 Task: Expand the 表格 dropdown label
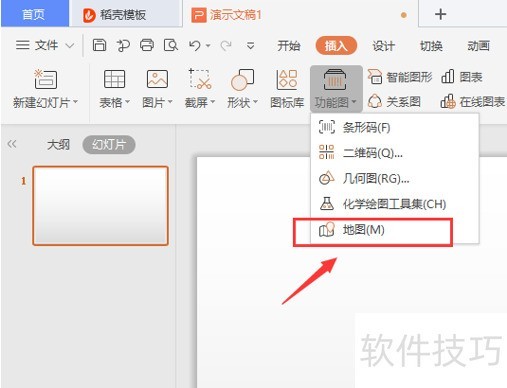(114, 102)
